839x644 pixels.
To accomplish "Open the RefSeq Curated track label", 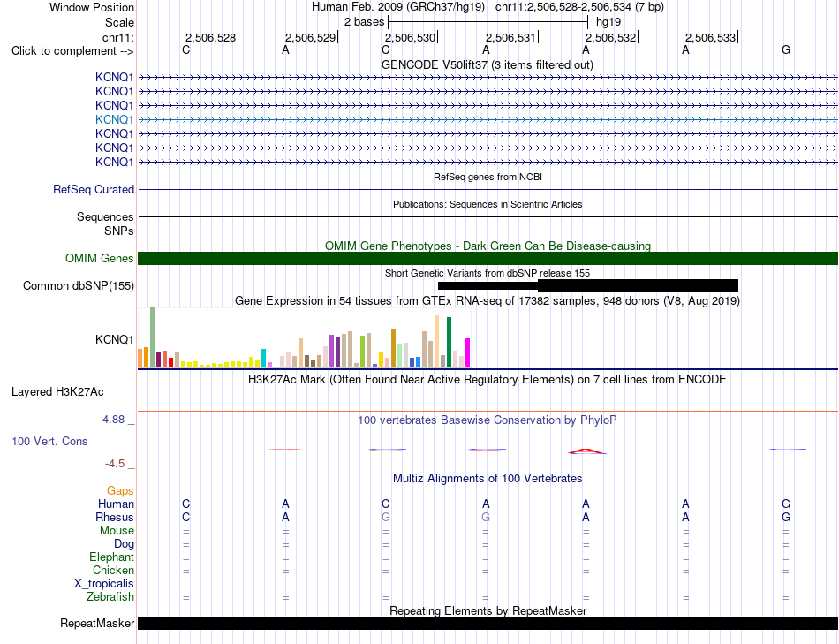I will click(94, 190).
